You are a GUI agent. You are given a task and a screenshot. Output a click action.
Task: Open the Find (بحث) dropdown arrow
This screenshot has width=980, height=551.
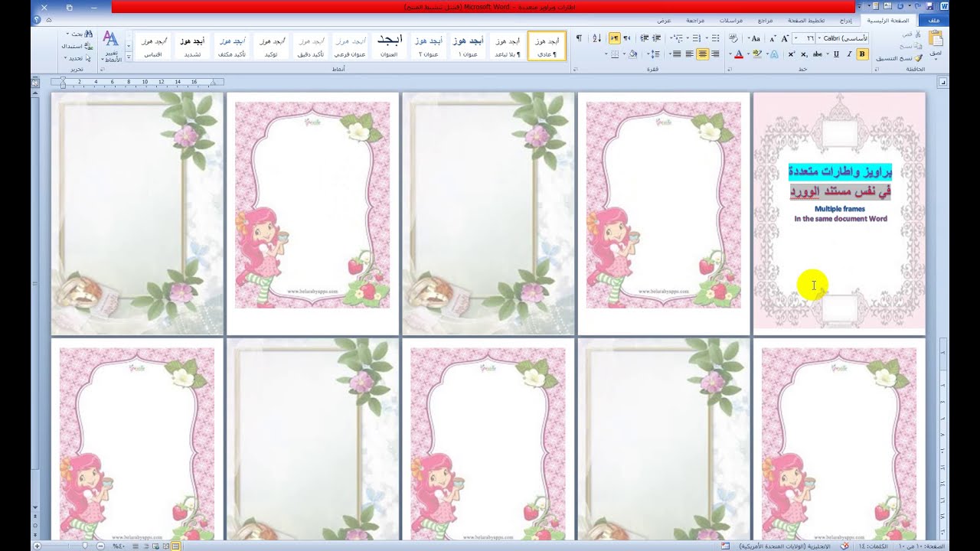tap(67, 34)
